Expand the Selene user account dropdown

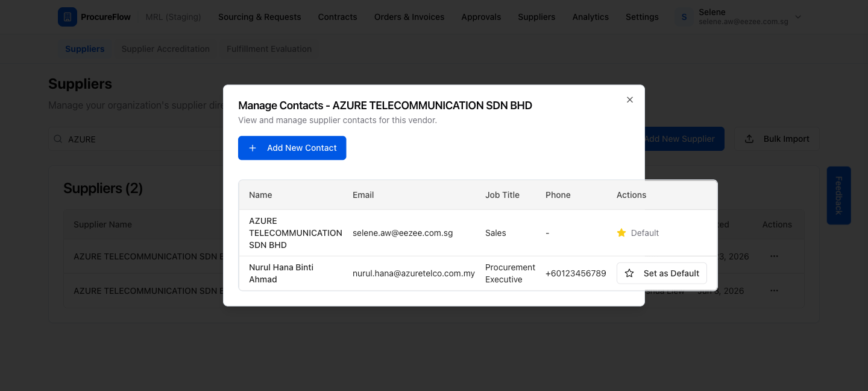click(x=798, y=17)
